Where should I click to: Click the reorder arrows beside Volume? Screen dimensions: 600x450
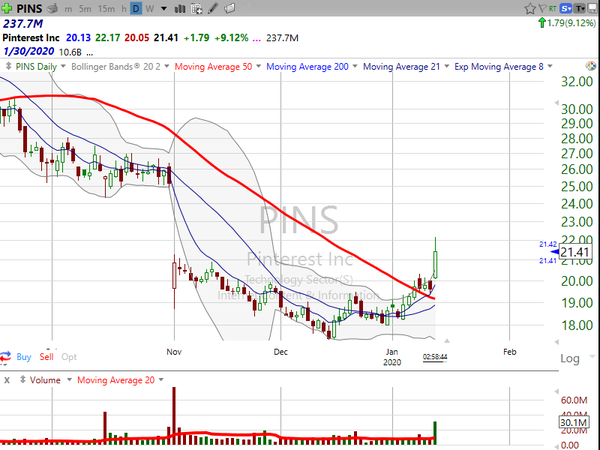point(23,380)
